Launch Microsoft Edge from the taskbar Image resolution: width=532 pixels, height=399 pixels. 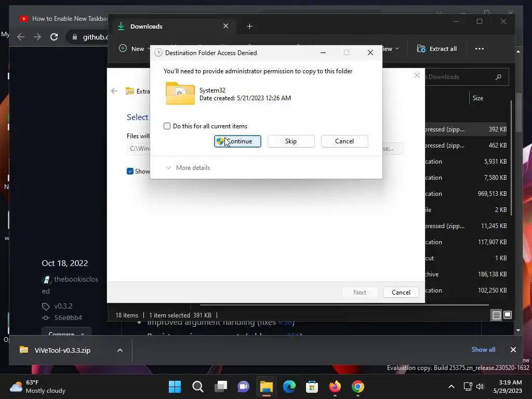tap(289, 387)
